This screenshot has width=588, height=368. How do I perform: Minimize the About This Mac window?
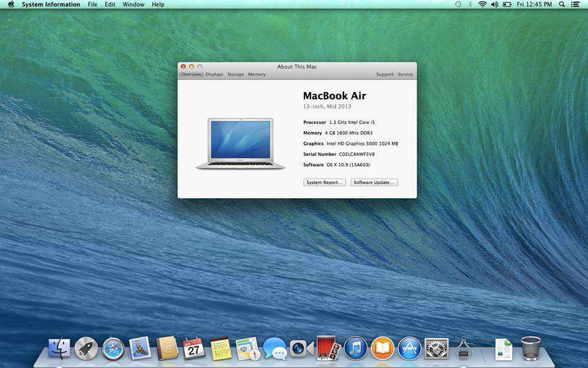[x=191, y=66]
